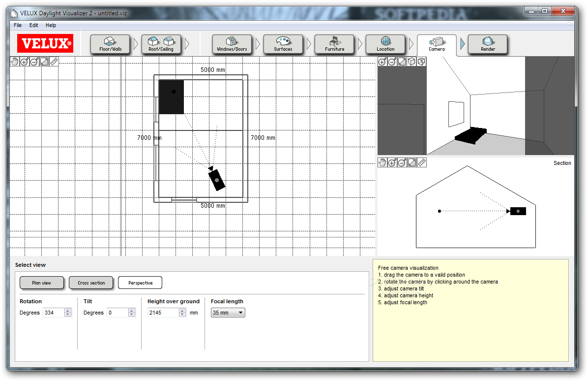
Task: Click the Section label
Action: (562, 163)
